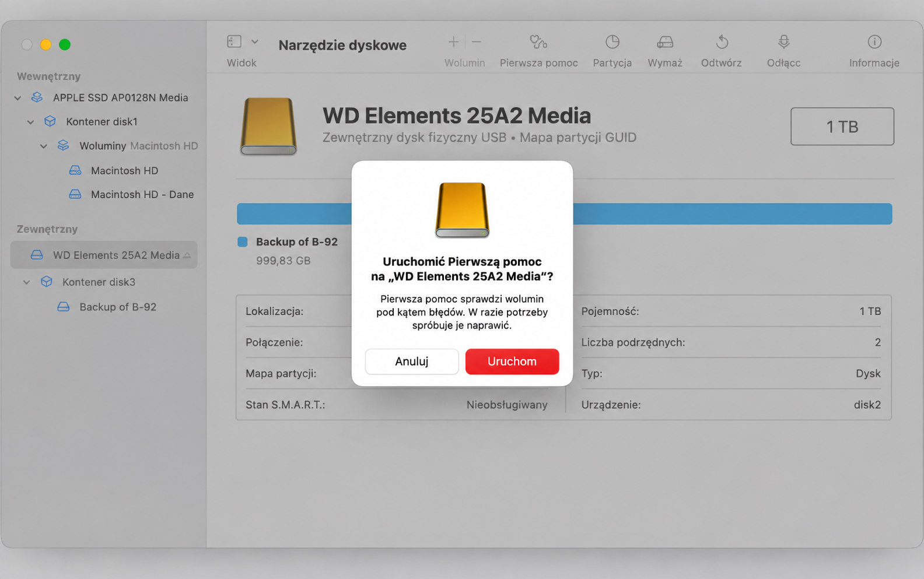This screenshot has height=579, width=924.
Task: Click the Odłącz toolbar label
Action: click(x=783, y=63)
